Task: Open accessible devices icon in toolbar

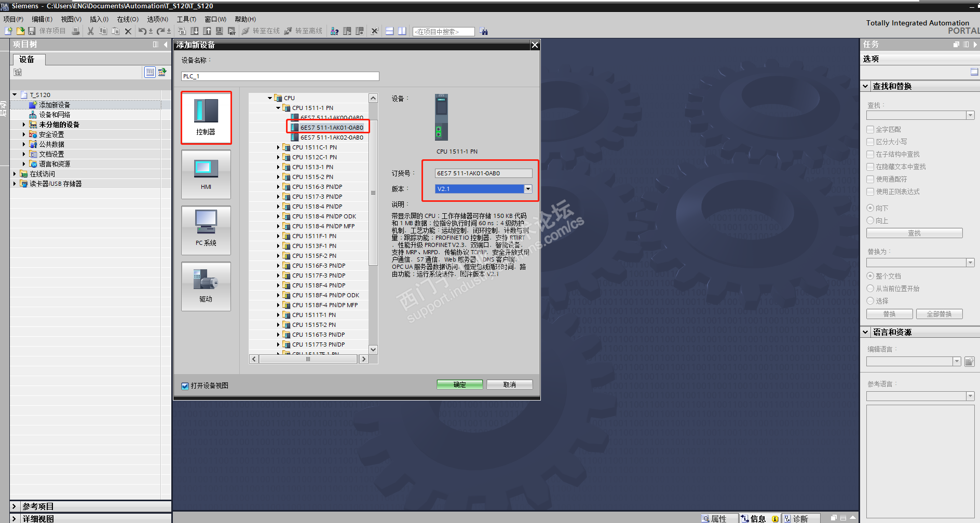Action: 335,31
